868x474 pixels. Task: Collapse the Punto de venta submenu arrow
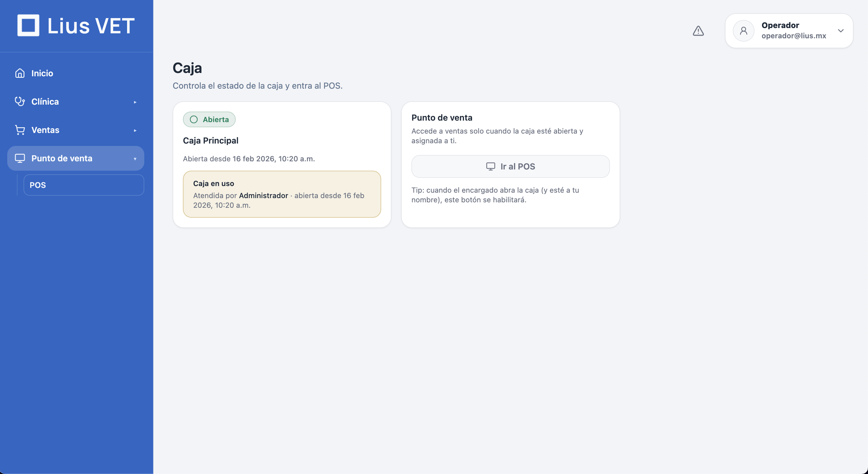tap(135, 159)
